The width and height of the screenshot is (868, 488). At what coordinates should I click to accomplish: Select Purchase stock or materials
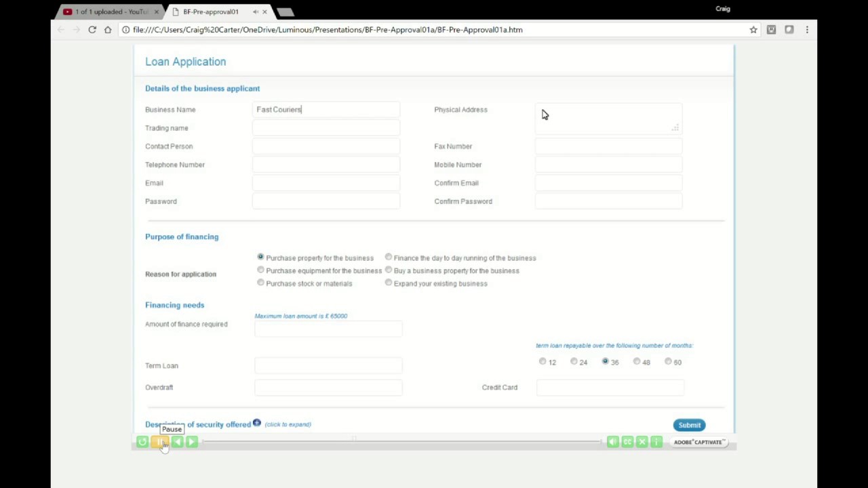pos(260,283)
